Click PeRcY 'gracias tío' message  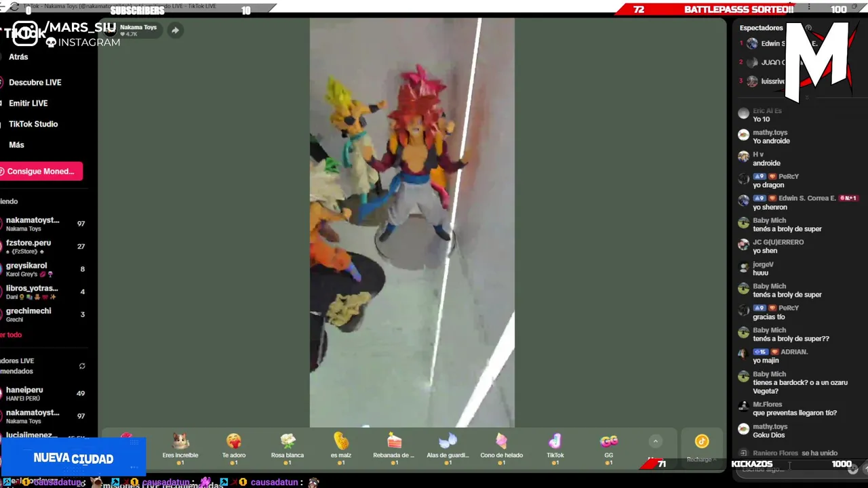[x=768, y=317]
